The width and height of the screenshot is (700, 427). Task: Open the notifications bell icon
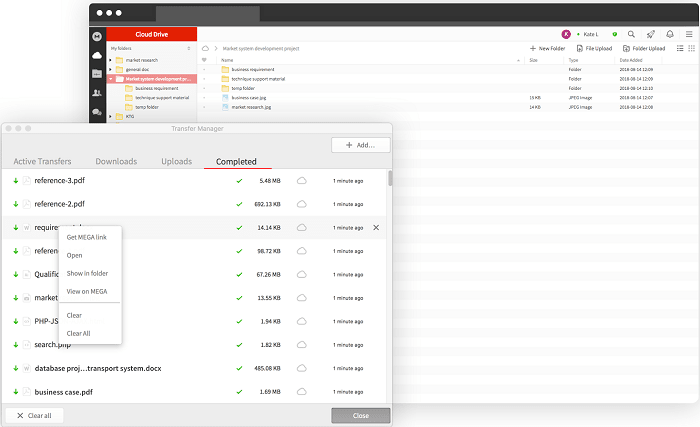pyautogui.click(x=670, y=34)
